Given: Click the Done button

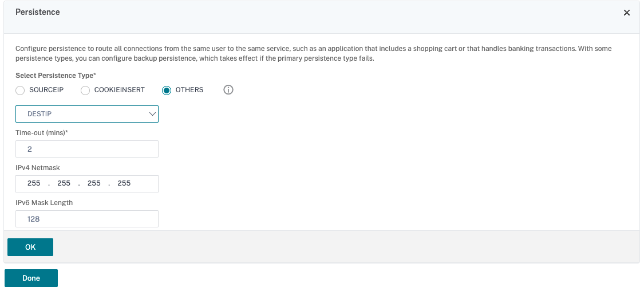Looking at the screenshot, I should [31, 278].
